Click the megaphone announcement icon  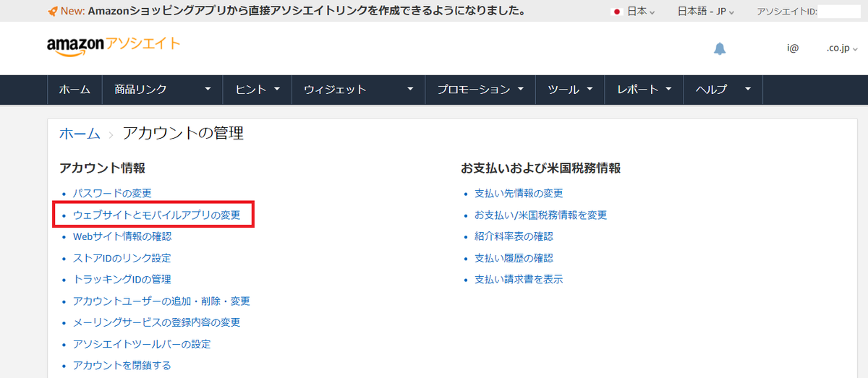(53, 12)
